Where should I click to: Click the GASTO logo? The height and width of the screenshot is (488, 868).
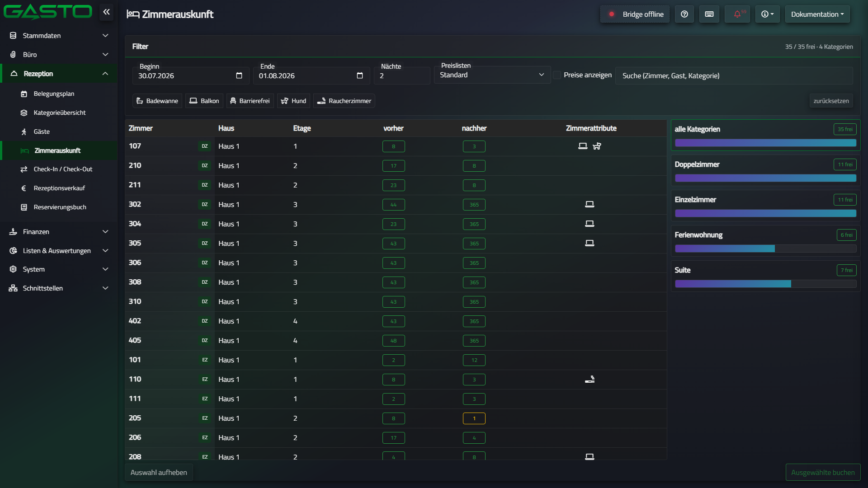click(48, 12)
